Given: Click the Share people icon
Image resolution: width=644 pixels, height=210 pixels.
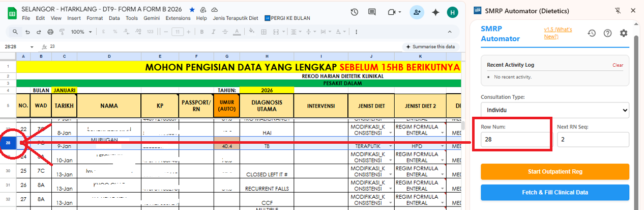Looking at the screenshot, I should (x=417, y=12).
